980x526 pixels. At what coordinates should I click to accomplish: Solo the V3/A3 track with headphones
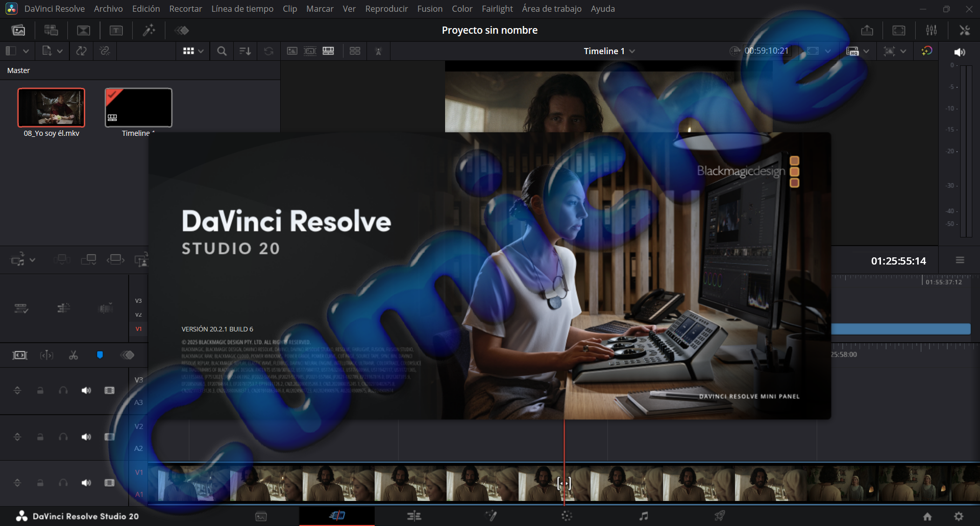[63, 391]
